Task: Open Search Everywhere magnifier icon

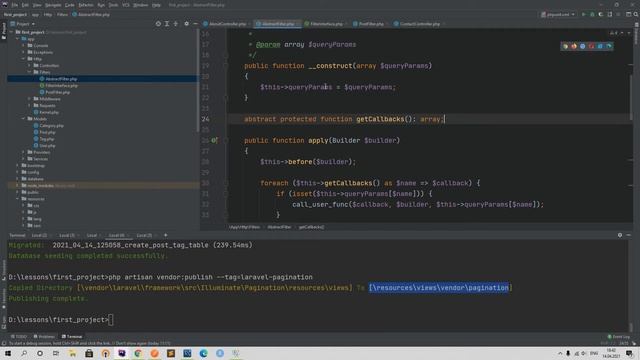Action: click(x=636, y=14)
